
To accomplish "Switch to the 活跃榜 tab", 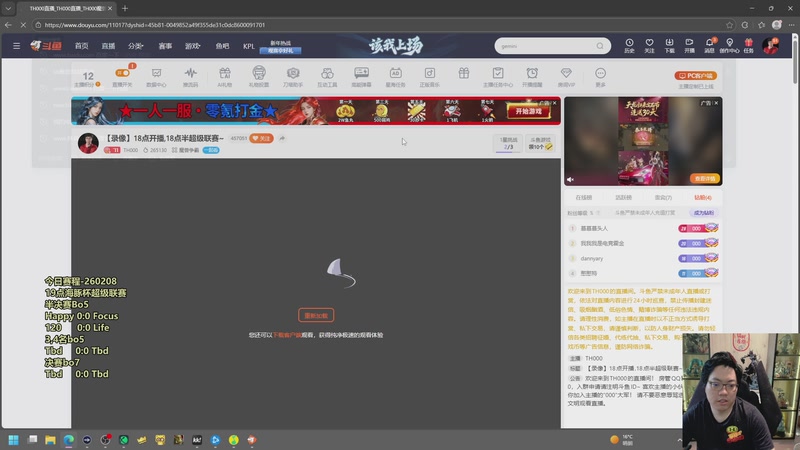I will coord(623,197).
